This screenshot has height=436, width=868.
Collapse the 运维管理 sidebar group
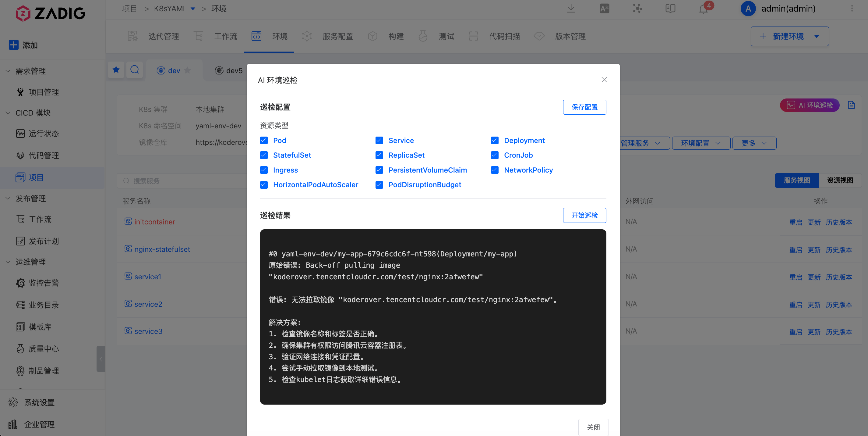[8, 262]
